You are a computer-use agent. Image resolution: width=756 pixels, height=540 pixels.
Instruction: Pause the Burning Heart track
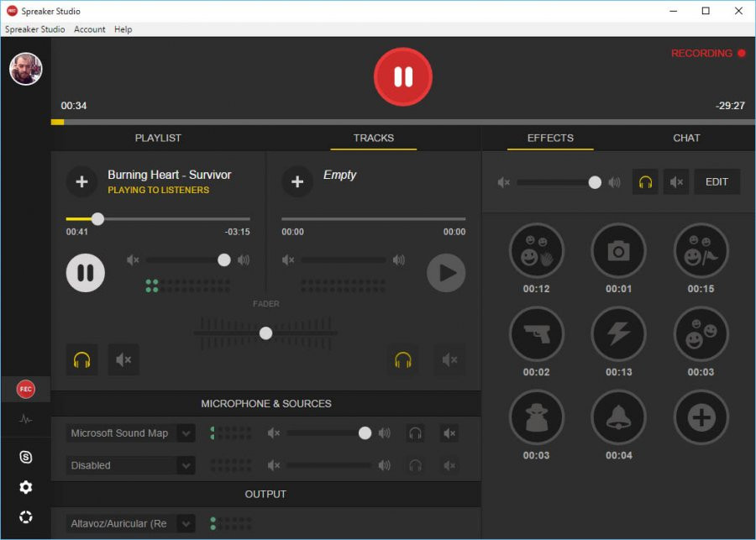[x=86, y=273]
